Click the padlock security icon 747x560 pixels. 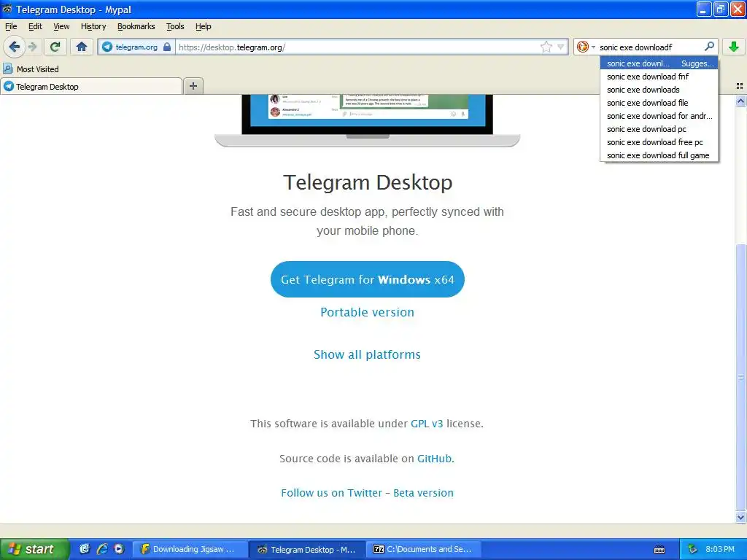(167, 47)
